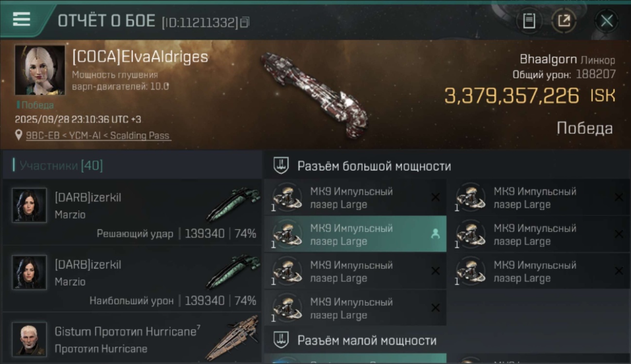
Task: Click the share/export report icon
Action: (x=564, y=21)
